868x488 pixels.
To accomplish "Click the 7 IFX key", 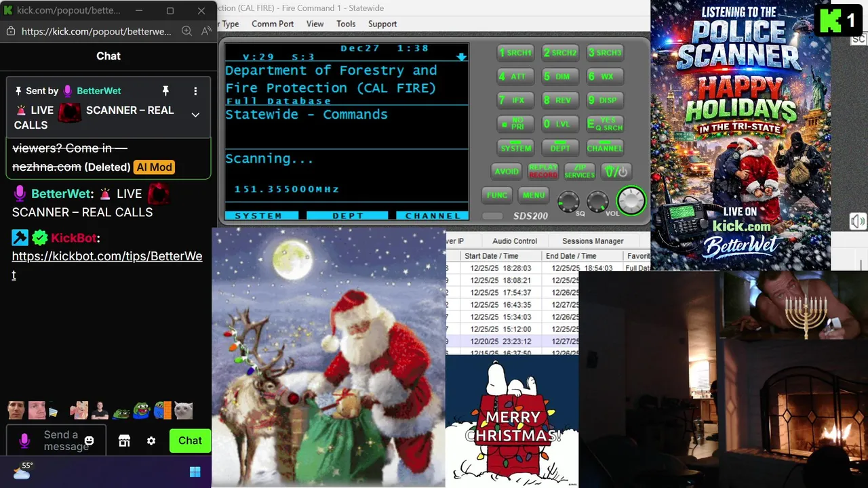I will point(515,100).
